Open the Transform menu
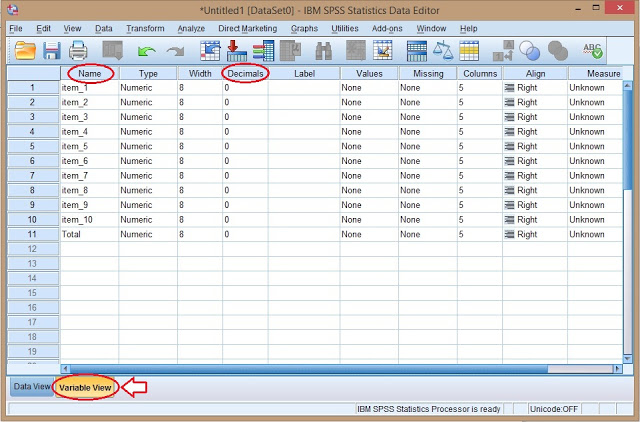 pos(145,29)
